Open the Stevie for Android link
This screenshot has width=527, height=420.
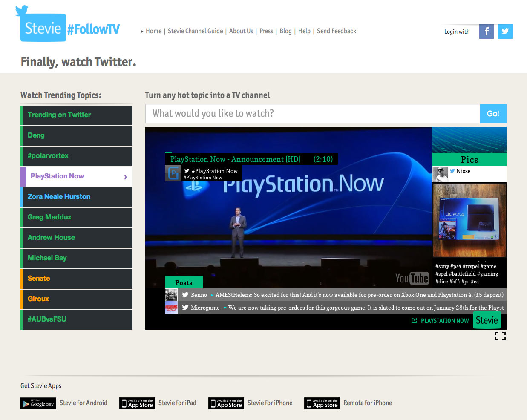click(x=84, y=403)
